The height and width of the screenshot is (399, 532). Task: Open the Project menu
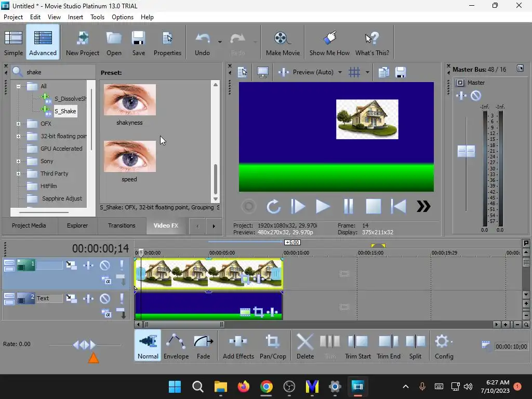(13, 17)
